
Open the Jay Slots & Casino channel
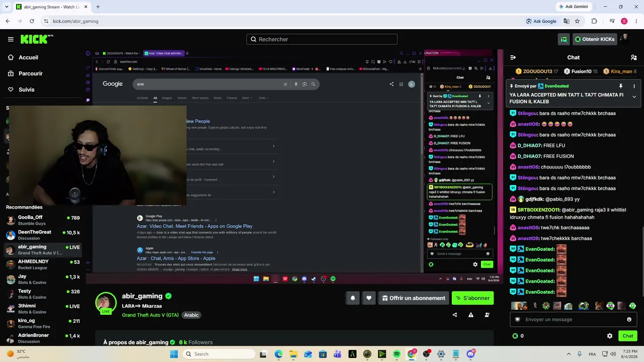coord(43,279)
